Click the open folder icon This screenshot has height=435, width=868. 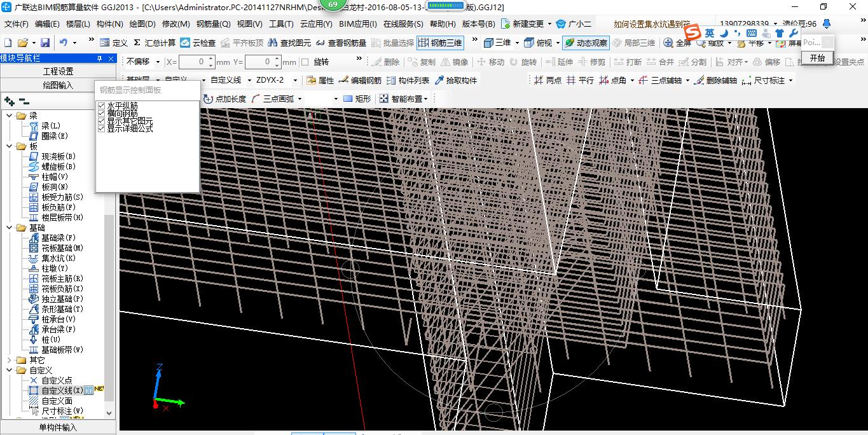(x=22, y=43)
